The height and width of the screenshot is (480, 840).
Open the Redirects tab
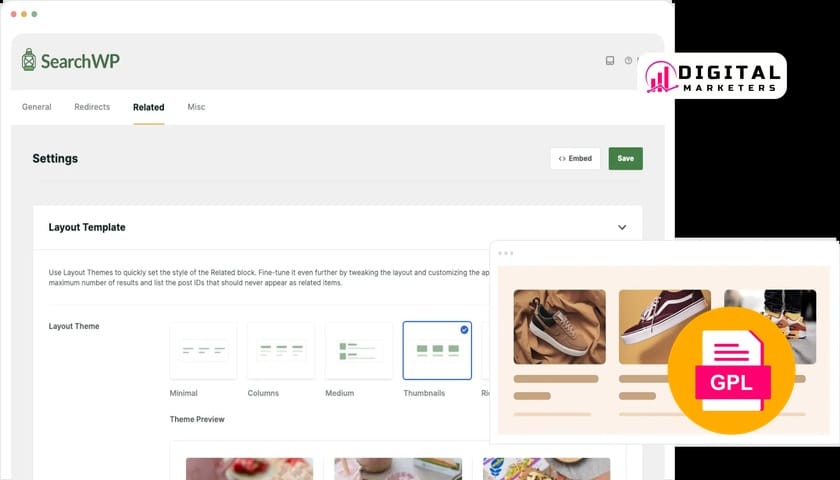tap(92, 107)
